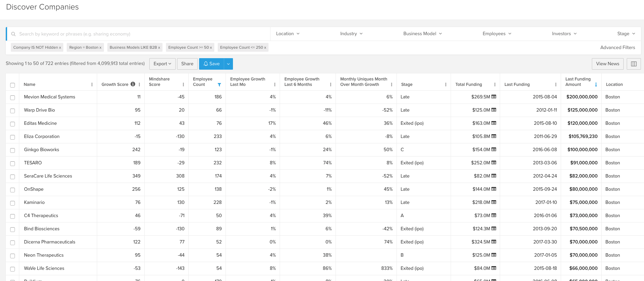Image resolution: width=644 pixels, height=281 pixels.
Task: Open the Stage filter dropdown
Action: pyautogui.click(x=626, y=34)
